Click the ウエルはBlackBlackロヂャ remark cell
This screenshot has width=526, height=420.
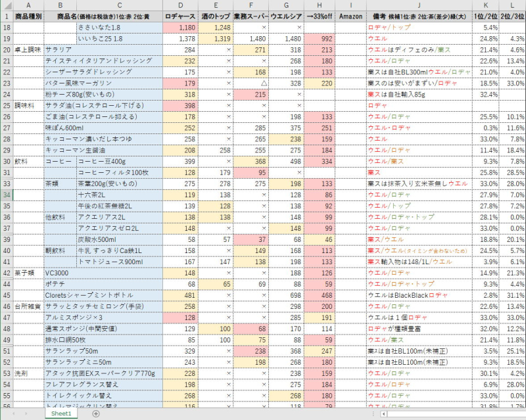(419, 295)
